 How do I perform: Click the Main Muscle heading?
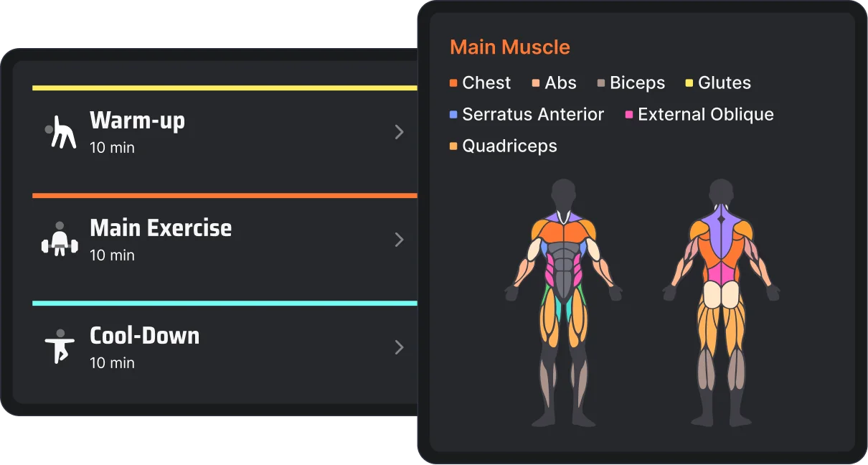pyautogui.click(x=510, y=47)
